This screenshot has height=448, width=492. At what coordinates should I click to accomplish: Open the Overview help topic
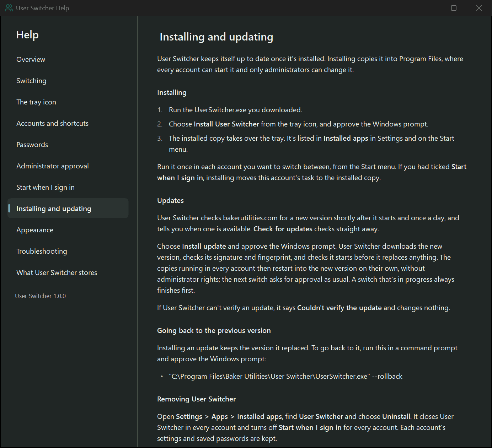pyautogui.click(x=68, y=59)
